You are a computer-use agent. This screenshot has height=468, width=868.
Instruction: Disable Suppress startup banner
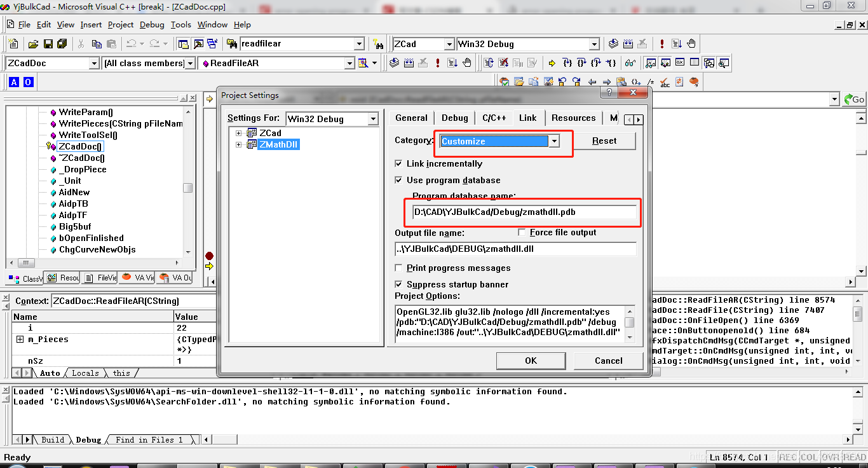point(398,285)
